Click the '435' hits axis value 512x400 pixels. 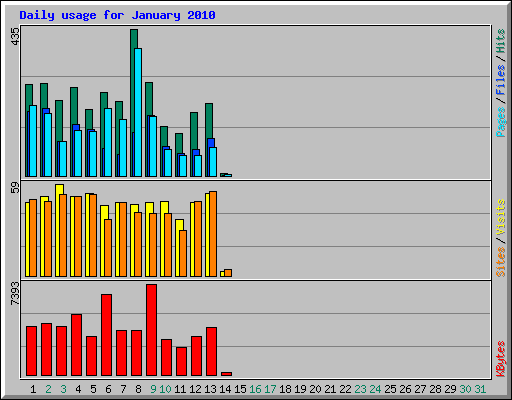[15, 36]
